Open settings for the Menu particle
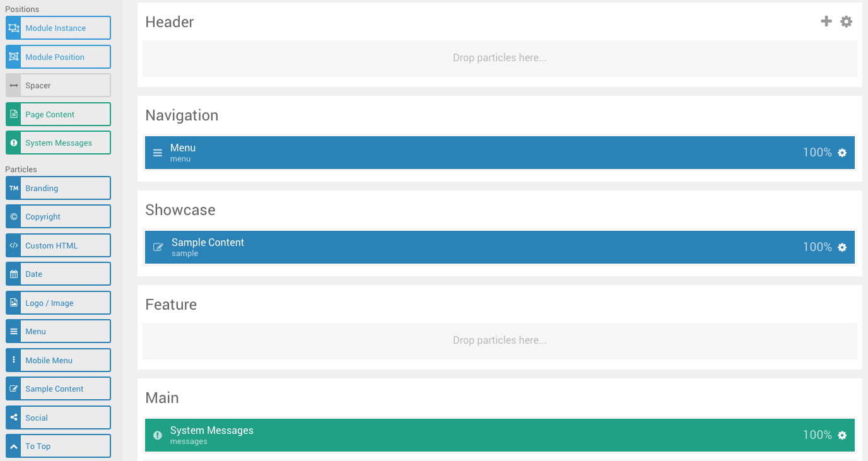This screenshot has height=461, width=868. pos(842,152)
